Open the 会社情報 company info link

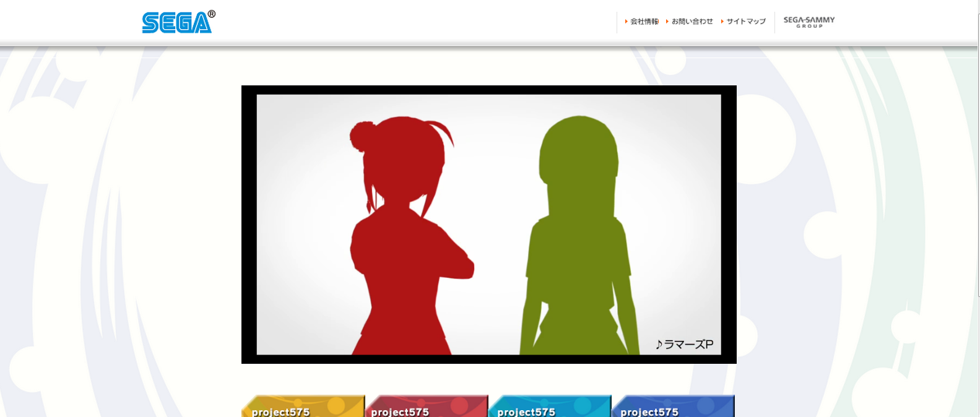[x=644, y=22]
